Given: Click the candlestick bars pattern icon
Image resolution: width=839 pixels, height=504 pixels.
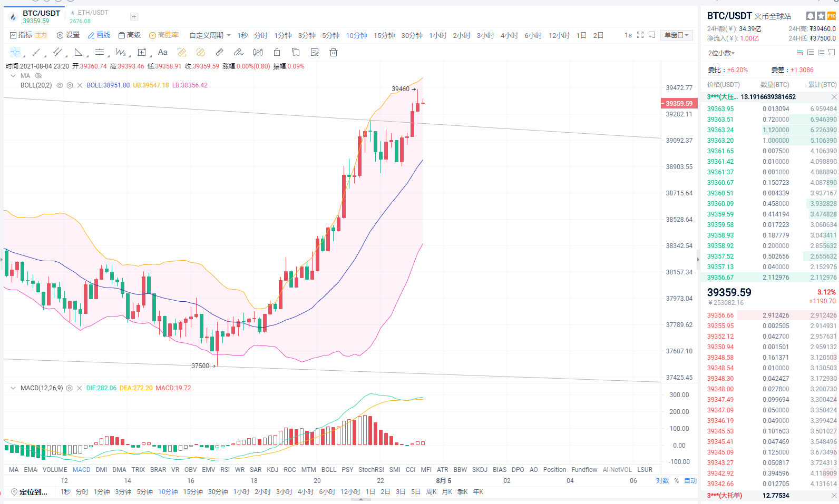Looking at the screenshot, I should (x=258, y=52).
